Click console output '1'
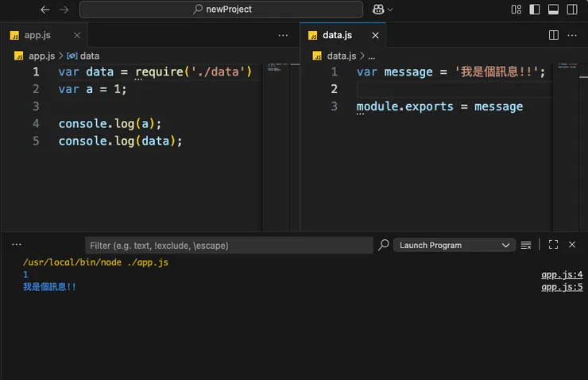The width and height of the screenshot is (588, 380). point(25,274)
